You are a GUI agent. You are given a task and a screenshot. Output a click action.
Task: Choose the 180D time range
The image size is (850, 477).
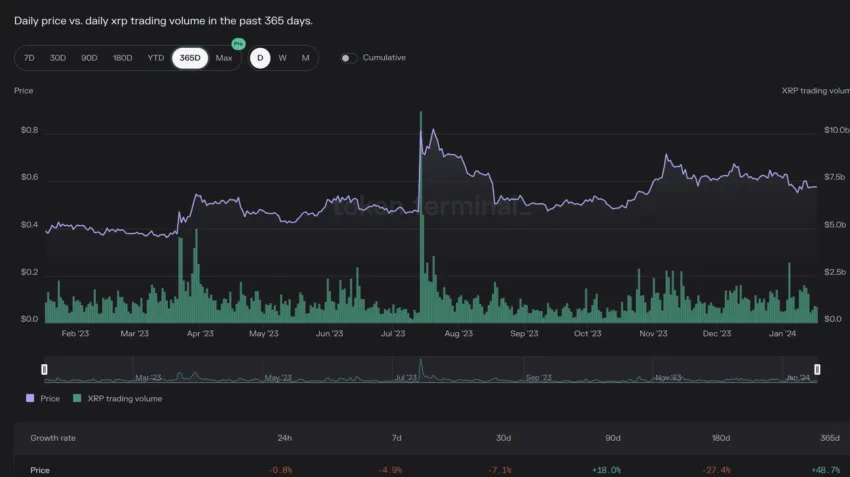click(122, 58)
